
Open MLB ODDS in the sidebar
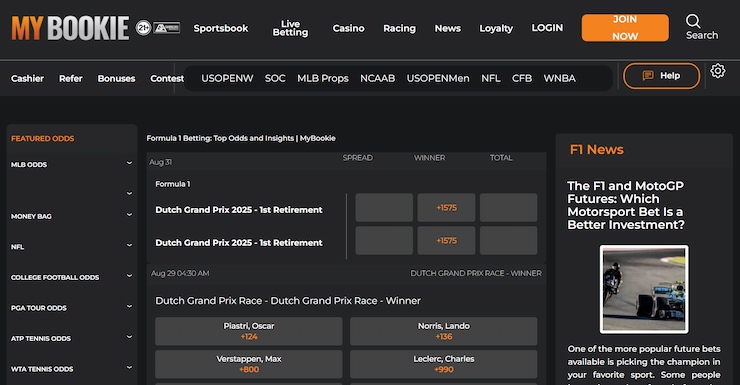point(29,165)
